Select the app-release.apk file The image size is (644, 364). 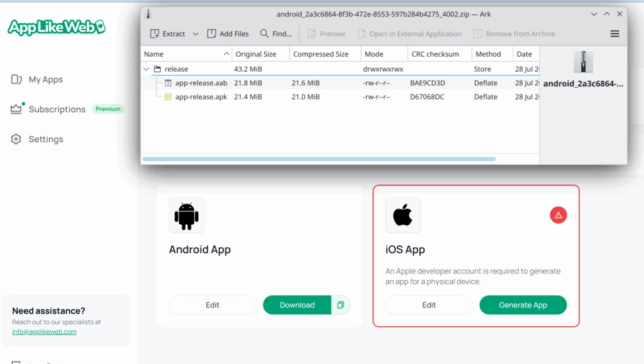[x=201, y=97]
